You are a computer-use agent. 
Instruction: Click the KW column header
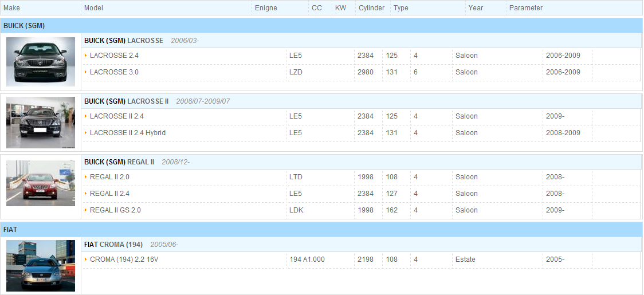tap(340, 8)
